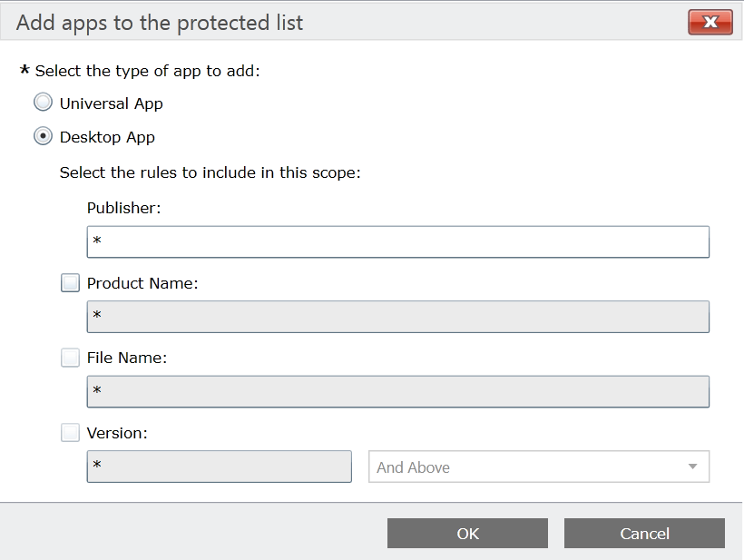Click the dialog title bar text

pos(160,23)
